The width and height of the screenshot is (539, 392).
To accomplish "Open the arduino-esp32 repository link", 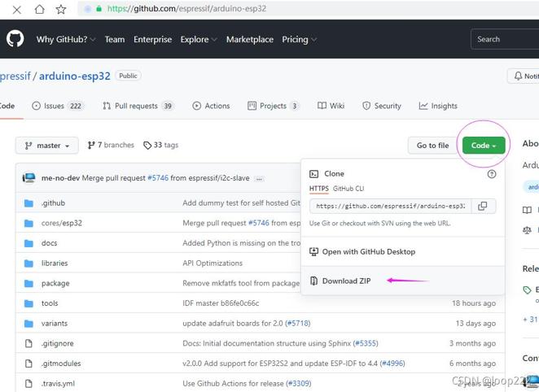I will click(75, 76).
